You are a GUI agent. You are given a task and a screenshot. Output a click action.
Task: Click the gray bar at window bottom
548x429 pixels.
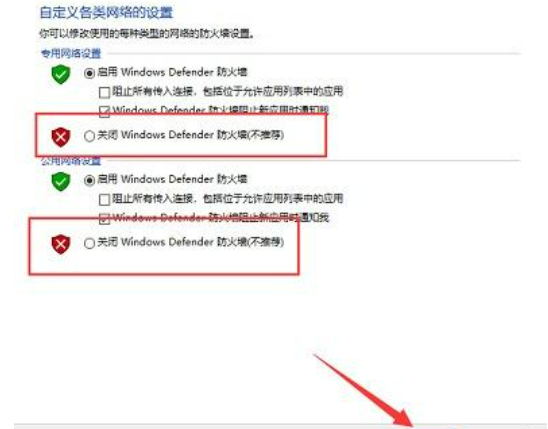tap(281, 426)
